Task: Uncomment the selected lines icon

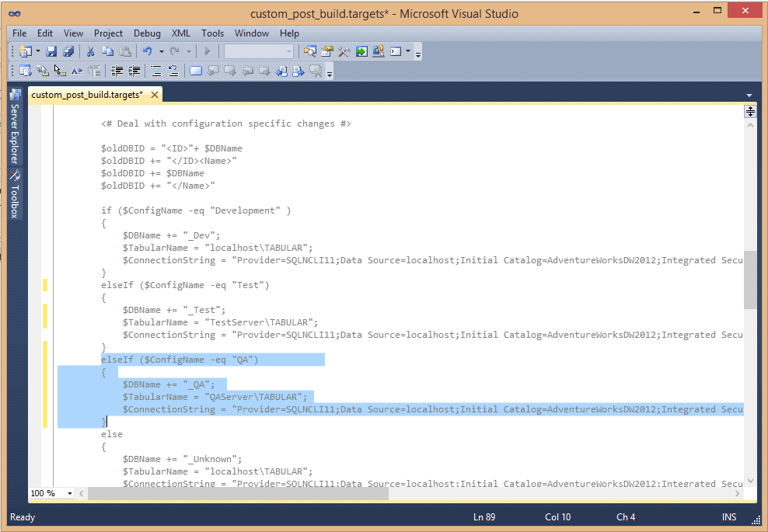Action: pos(173,71)
